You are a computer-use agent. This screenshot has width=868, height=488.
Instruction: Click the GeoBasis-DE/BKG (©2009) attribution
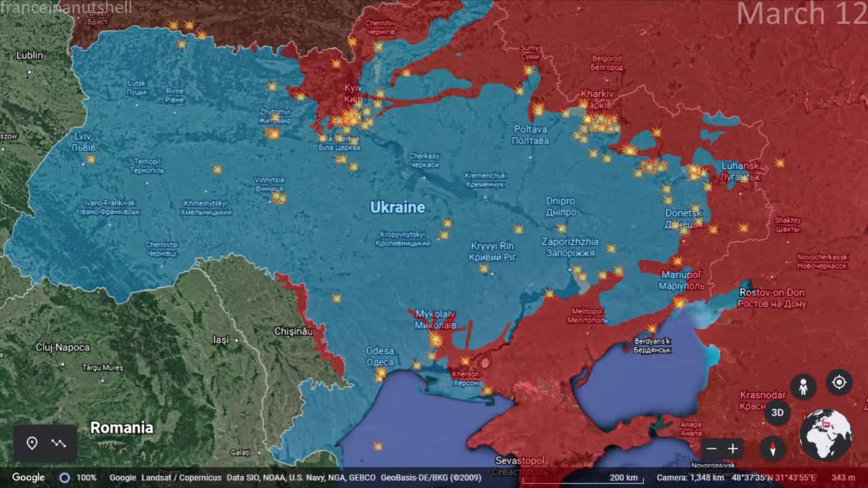(431, 477)
